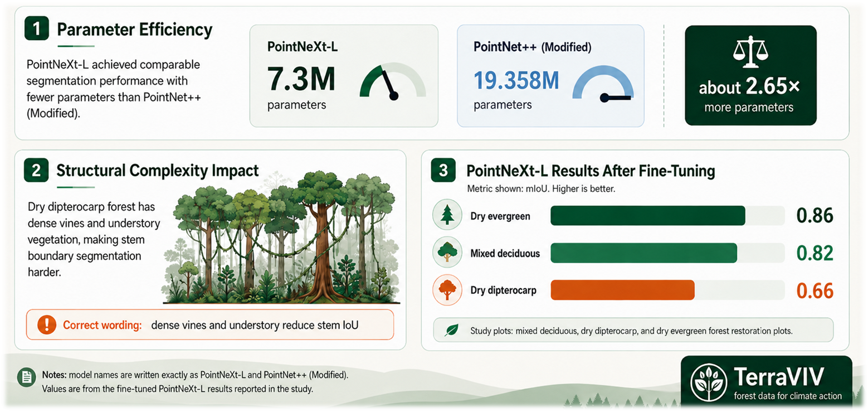Click the orange exclamation warning icon

48,324
